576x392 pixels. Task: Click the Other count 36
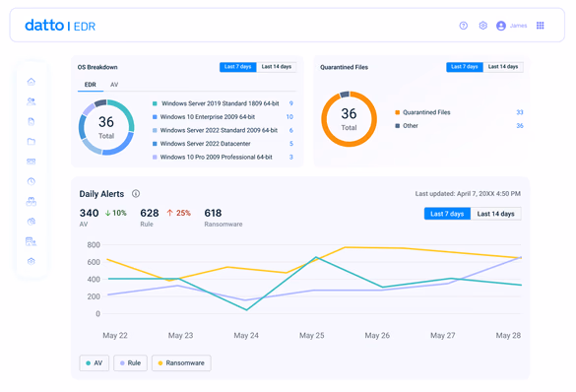[x=520, y=126]
